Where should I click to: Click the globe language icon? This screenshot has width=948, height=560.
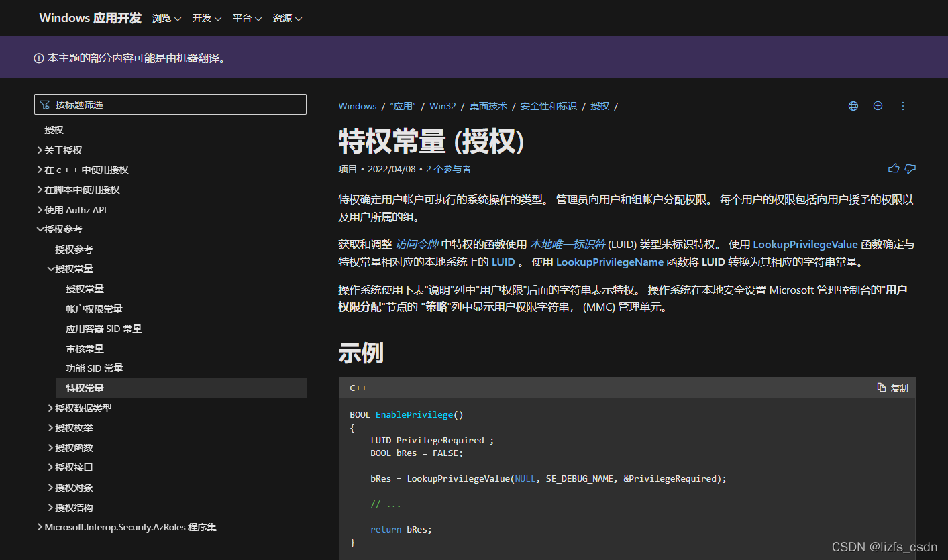click(x=853, y=106)
